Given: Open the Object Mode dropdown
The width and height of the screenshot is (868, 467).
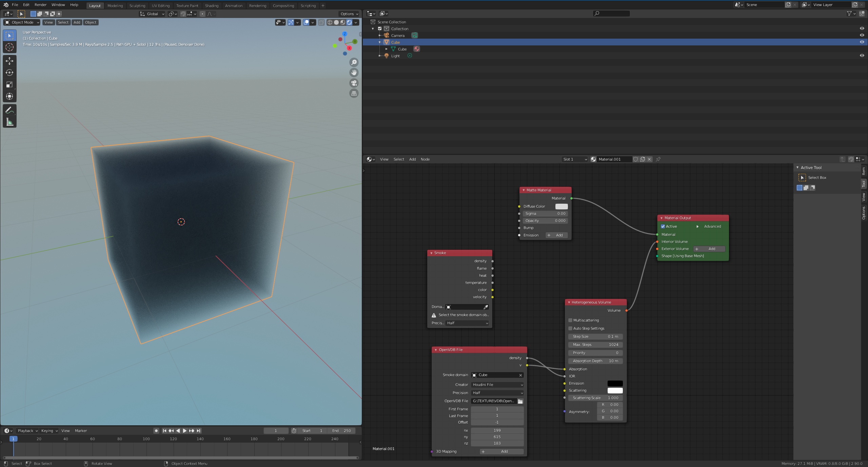Looking at the screenshot, I should click(x=22, y=22).
